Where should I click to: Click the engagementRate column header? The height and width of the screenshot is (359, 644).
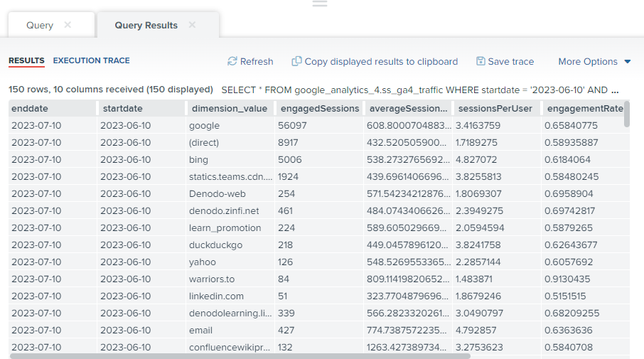click(x=585, y=109)
